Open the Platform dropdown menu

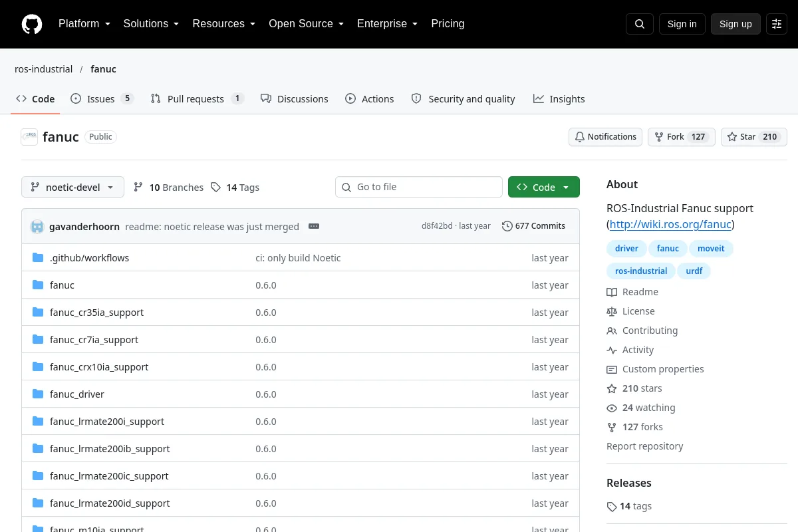click(x=84, y=24)
